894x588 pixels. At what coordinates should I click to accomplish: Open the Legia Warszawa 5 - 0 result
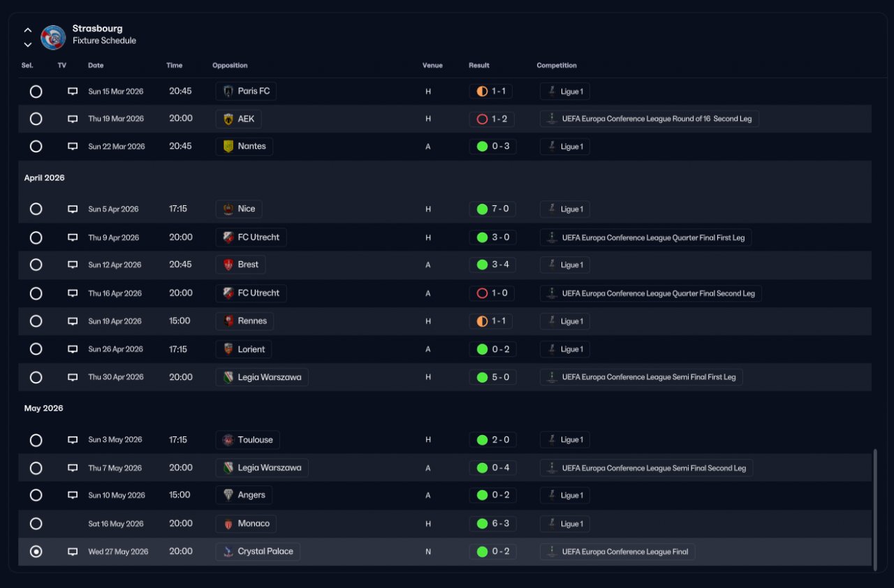tap(493, 377)
